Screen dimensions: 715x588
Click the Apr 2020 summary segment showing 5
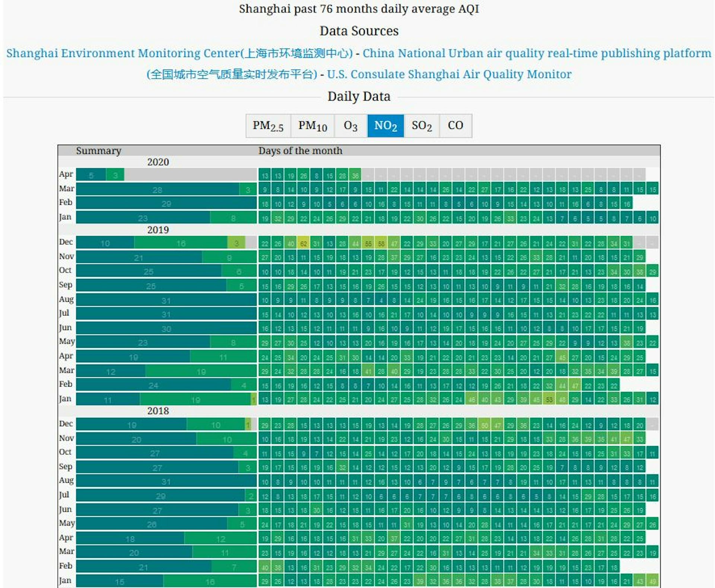(x=91, y=175)
